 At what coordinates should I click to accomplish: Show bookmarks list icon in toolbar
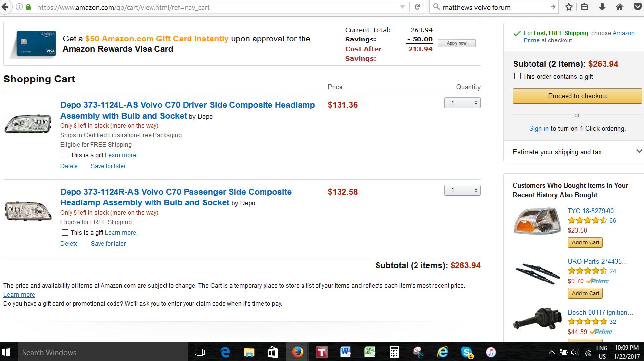pos(585,7)
